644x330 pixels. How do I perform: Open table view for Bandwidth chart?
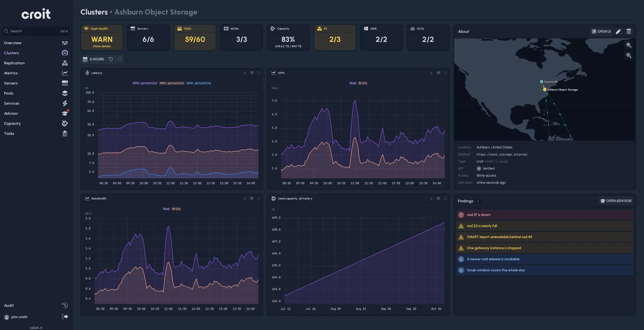click(x=252, y=198)
